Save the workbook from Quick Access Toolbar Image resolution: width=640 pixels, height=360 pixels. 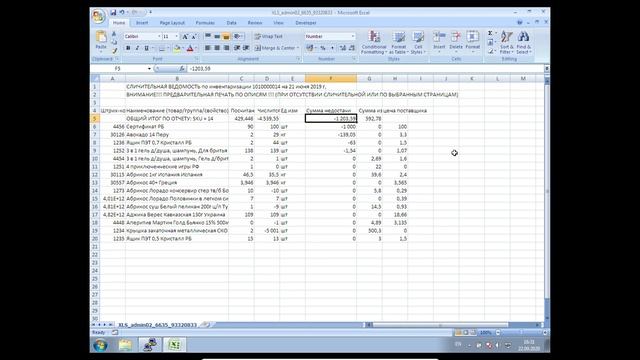pyautogui.click(x=113, y=13)
